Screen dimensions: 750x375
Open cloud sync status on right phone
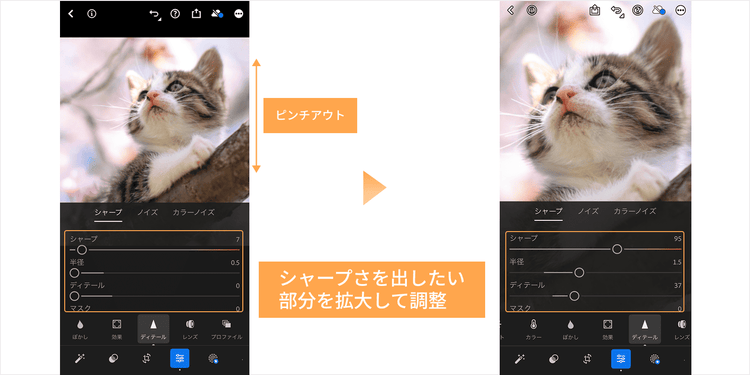click(x=659, y=10)
